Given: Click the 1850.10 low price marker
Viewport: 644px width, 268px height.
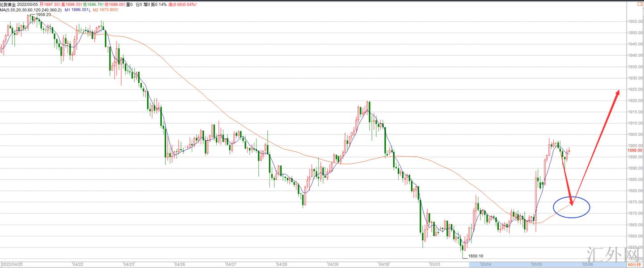Looking at the screenshot, I should (x=476, y=256).
